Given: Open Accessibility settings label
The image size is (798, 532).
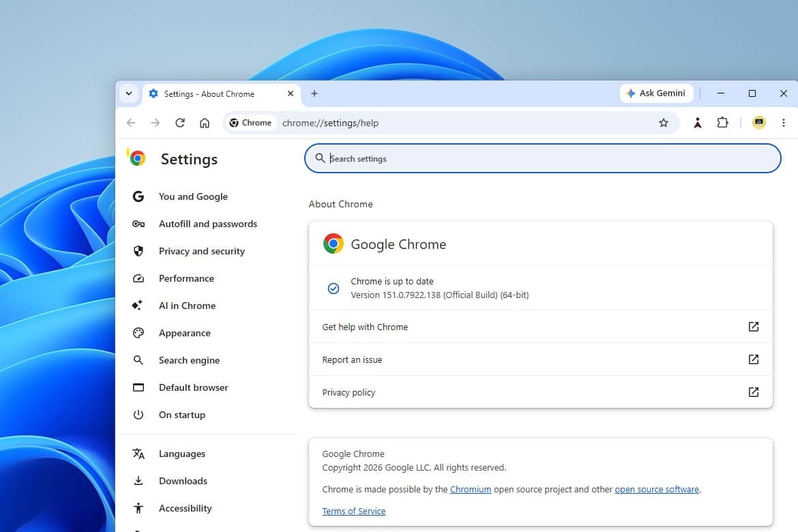Looking at the screenshot, I should coord(186,509).
